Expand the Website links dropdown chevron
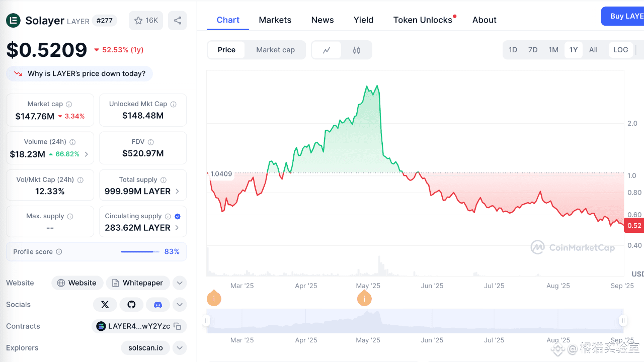Screen dimensions: 644x362 click(x=180, y=283)
